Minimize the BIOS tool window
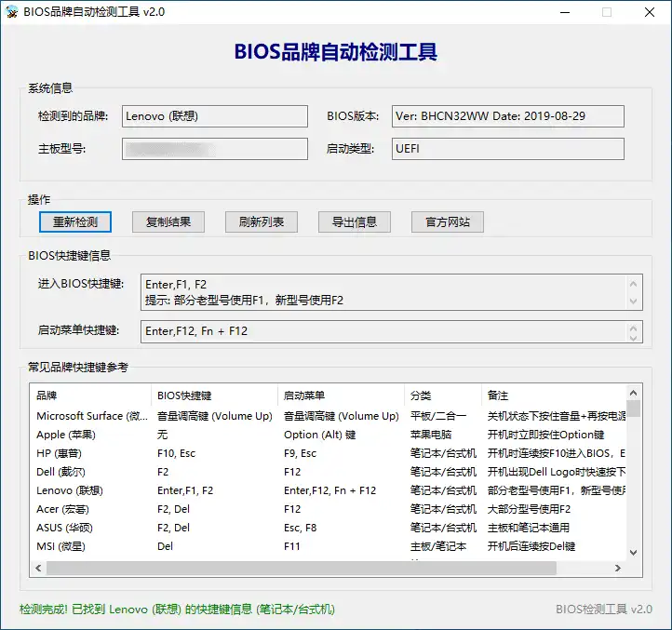The image size is (672, 630). 565,12
